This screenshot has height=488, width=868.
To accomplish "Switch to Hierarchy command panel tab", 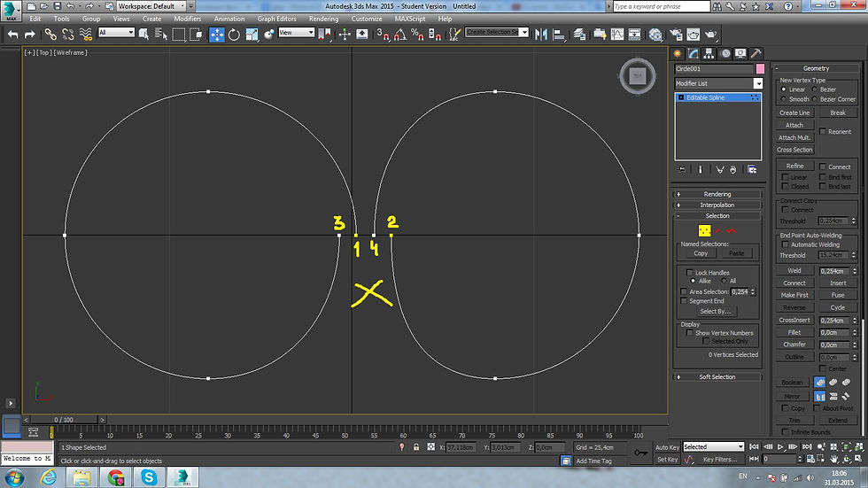I will click(709, 54).
